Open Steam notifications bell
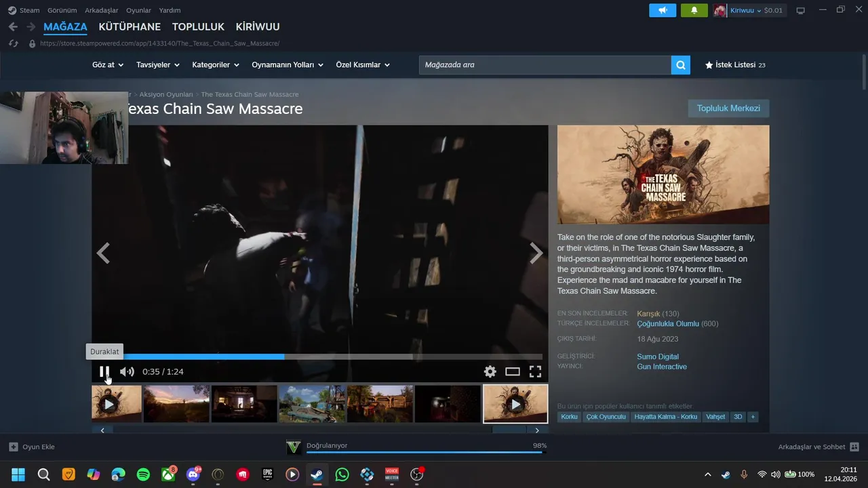The image size is (868, 488). (x=694, y=10)
